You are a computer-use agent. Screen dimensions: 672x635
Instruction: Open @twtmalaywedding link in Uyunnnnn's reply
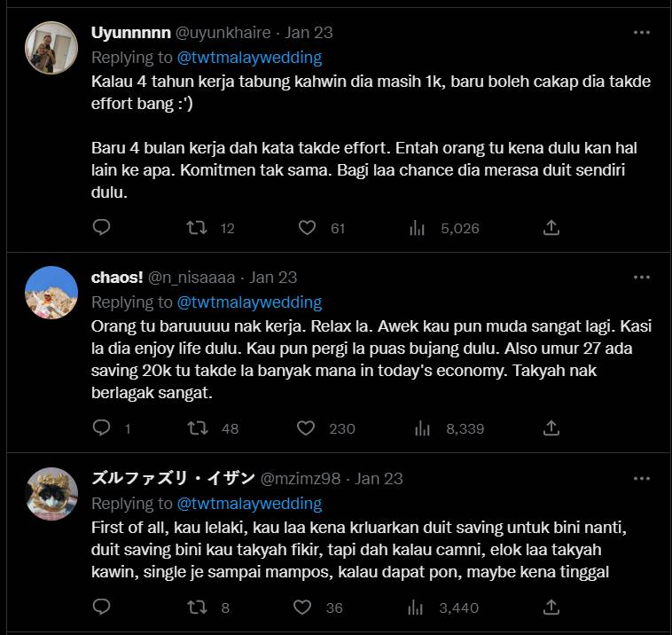pyautogui.click(x=249, y=58)
